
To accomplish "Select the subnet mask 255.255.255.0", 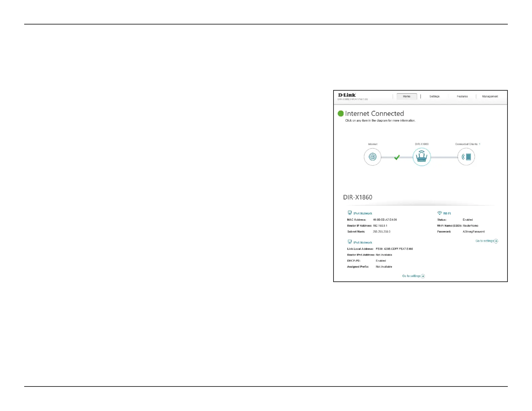I will pyautogui.click(x=382, y=232).
